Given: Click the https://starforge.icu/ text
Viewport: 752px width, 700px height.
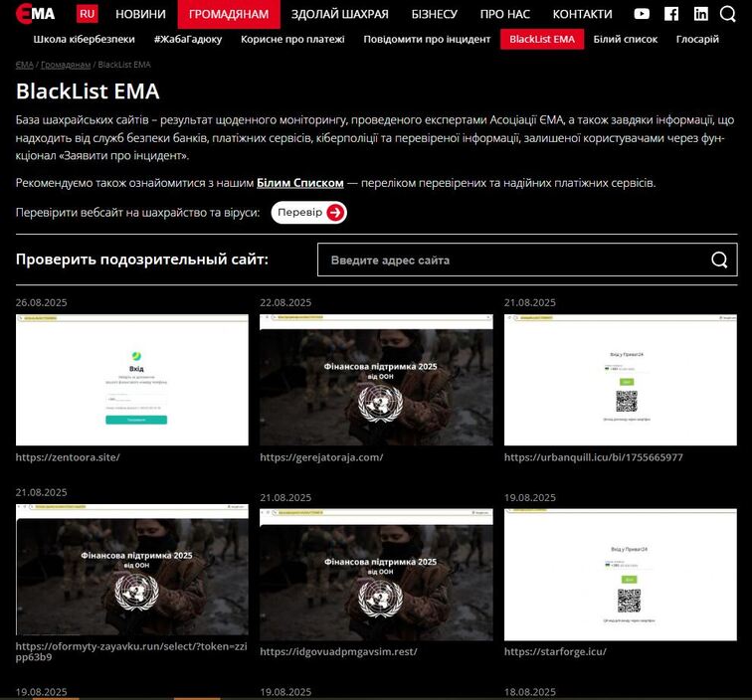Looking at the screenshot, I should [x=555, y=651].
